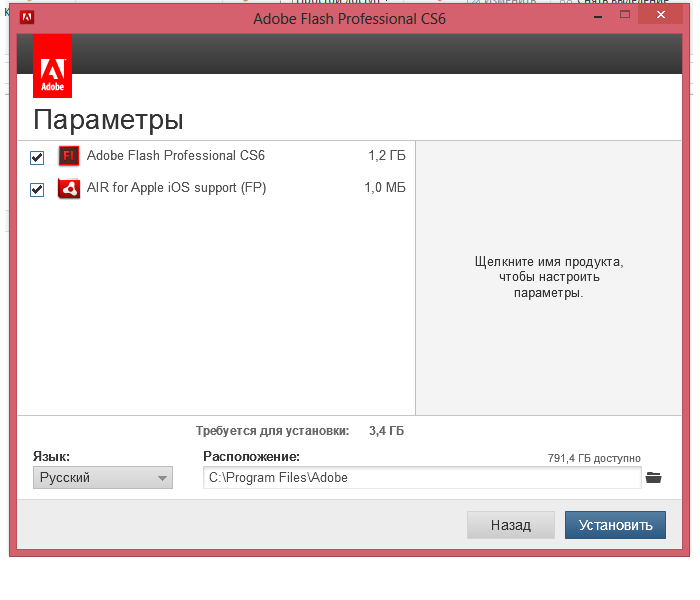Click the 791,4 ГБ доступно text

[x=594, y=458]
